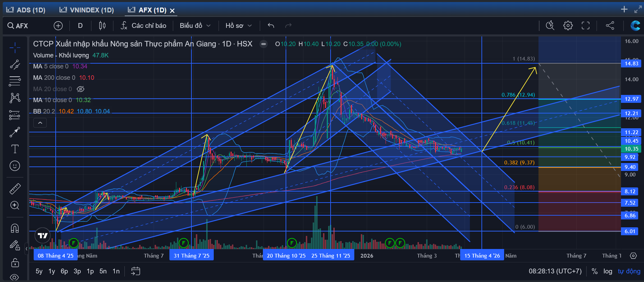This screenshot has width=644, height=282.
Task: Toggle tự động auto scale
Action: pos(629,271)
